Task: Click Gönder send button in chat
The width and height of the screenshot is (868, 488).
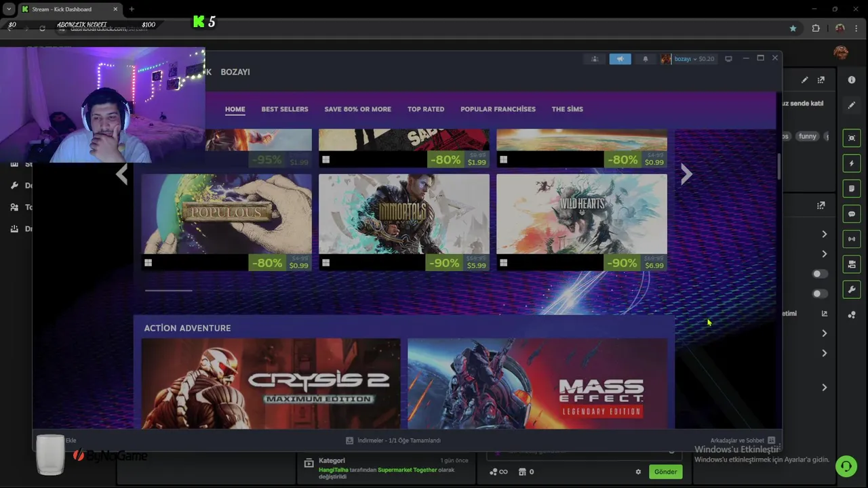Action: (665, 472)
